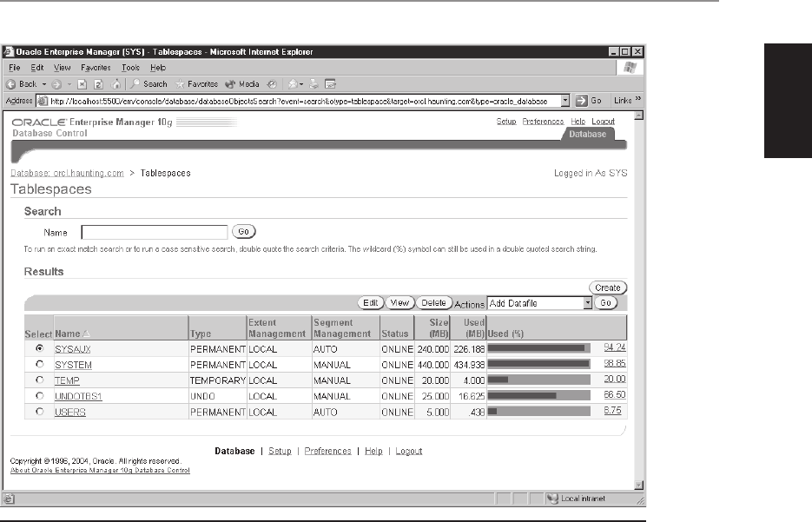The width and height of the screenshot is (812, 522).
Task: Click the Delete tablespace button
Action: (434, 303)
